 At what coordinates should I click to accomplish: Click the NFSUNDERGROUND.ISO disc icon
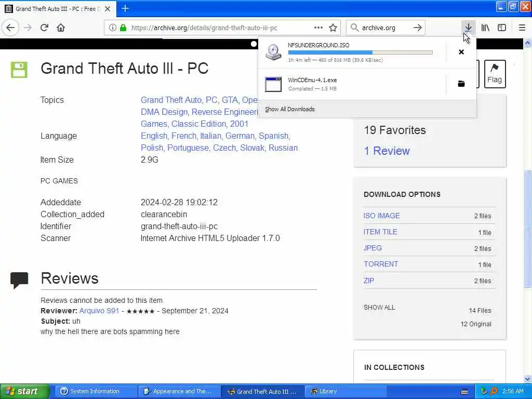click(x=273, y=52)
